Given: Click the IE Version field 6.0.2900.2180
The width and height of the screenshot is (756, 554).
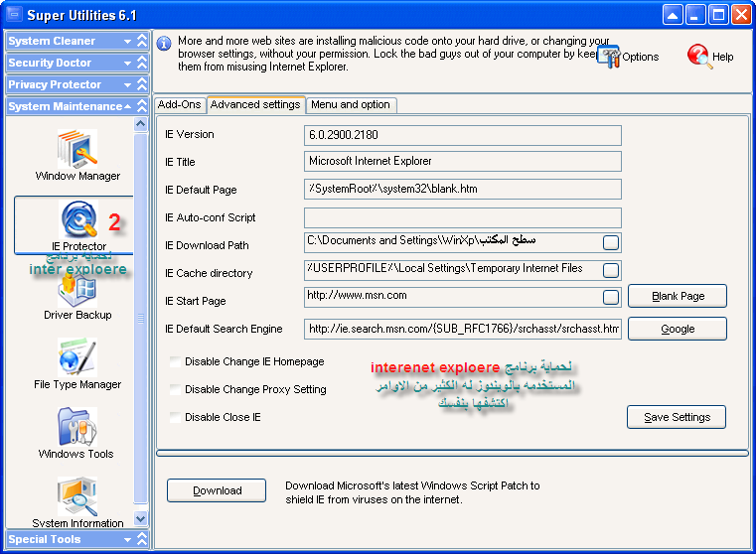Looking at the screenshot, I should (462, 135).
